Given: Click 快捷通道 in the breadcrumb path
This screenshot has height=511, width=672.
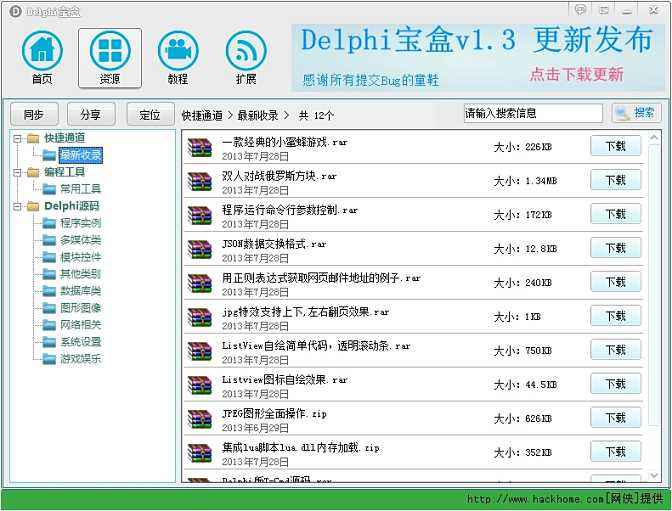Looking at the screenshot, I should coord(202,115).
